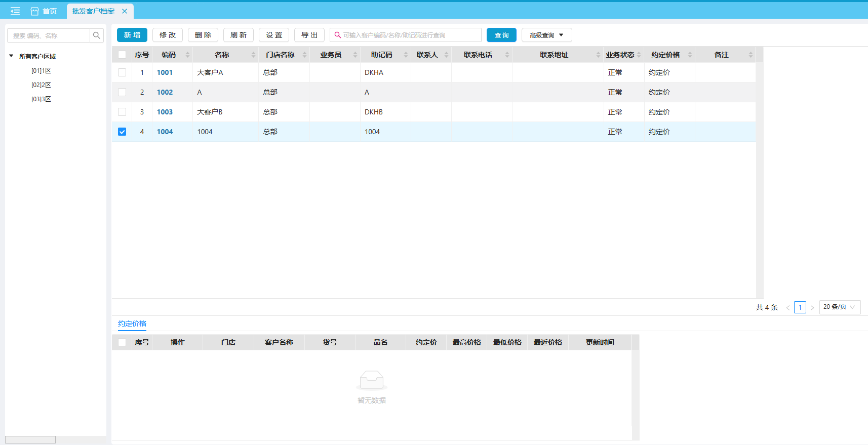Click the 新增 button
The image size is (868, 445).
point(132,35)
